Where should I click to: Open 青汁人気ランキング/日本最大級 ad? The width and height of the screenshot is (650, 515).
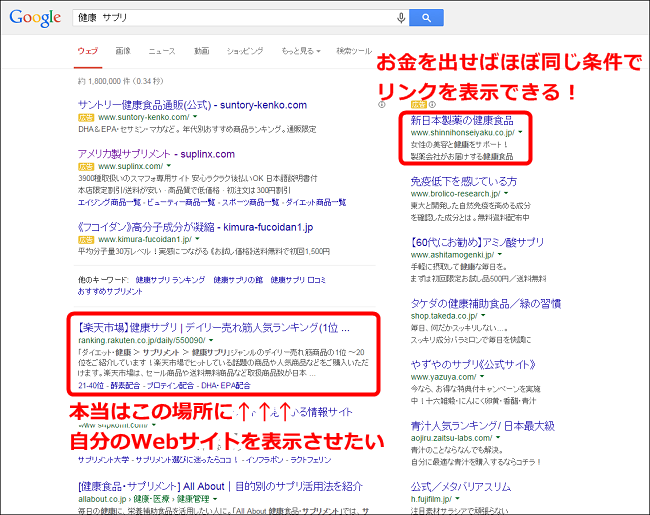(x=483, y=425)
